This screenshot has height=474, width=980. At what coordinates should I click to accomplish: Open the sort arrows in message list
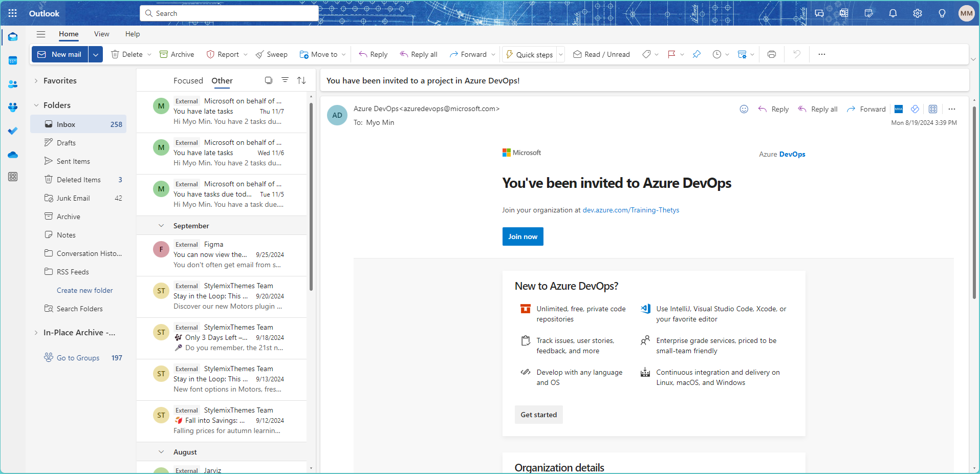pos(301,80)
